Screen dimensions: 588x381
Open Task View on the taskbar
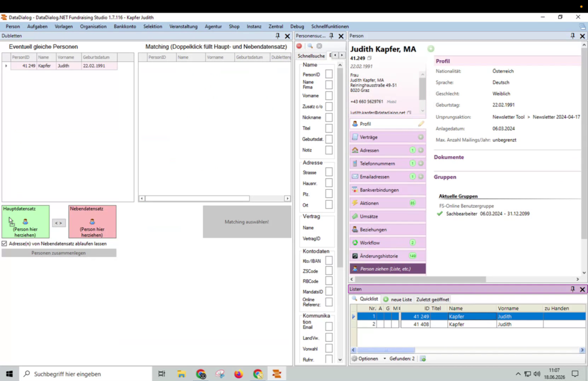(161, 374)
